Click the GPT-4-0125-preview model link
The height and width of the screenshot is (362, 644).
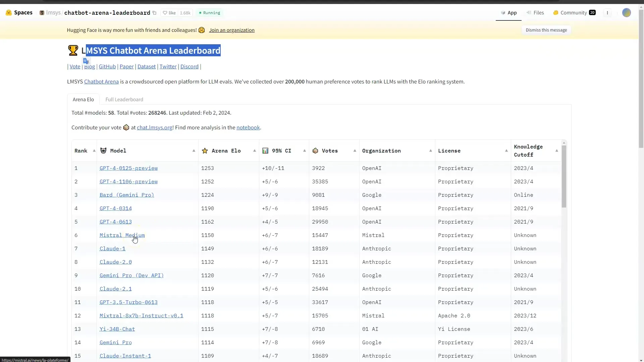tap(128, 168)
